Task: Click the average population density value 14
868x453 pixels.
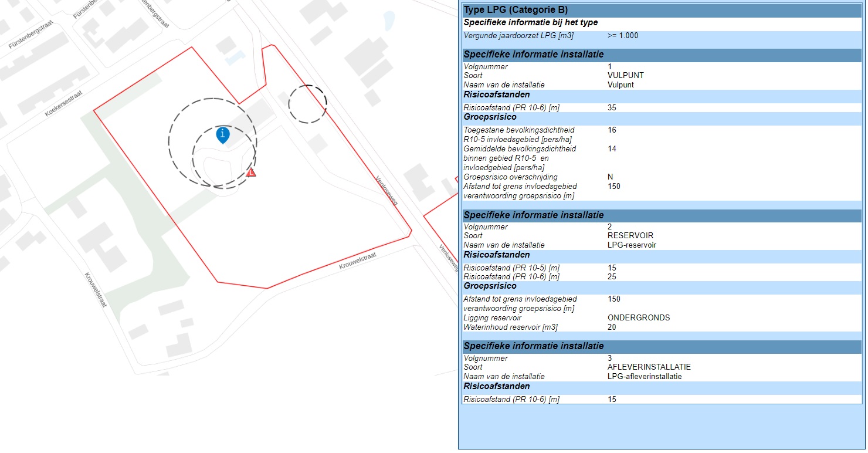Action: pyautogui.click(x=612, y=149)
